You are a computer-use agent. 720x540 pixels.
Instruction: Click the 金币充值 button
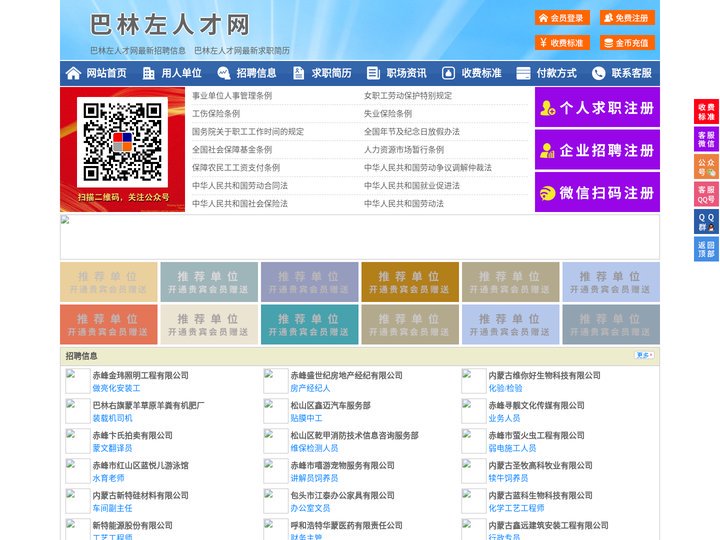click(x=627, y=43)
